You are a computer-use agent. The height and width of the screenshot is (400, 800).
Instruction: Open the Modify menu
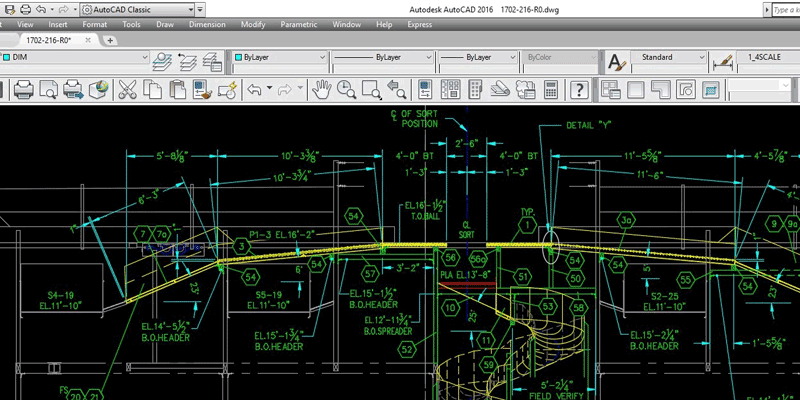pos(253,22)
